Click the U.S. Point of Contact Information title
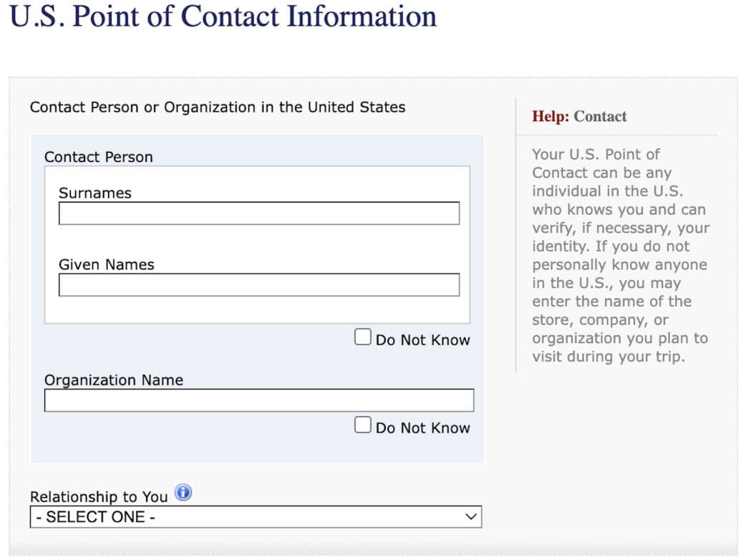This screenshot has width=746, height=560. click(x=223, y=16)
